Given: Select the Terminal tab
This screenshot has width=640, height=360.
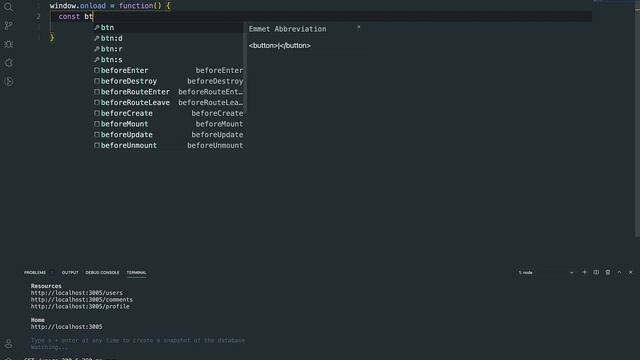Looking at the screenshot, I should [136, 272].
